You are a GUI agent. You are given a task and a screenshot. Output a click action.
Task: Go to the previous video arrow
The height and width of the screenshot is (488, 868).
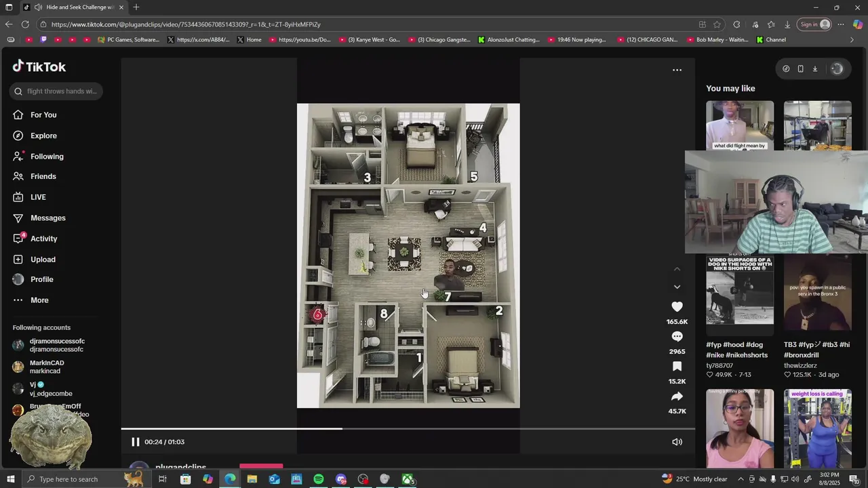(x=677, y=269)
